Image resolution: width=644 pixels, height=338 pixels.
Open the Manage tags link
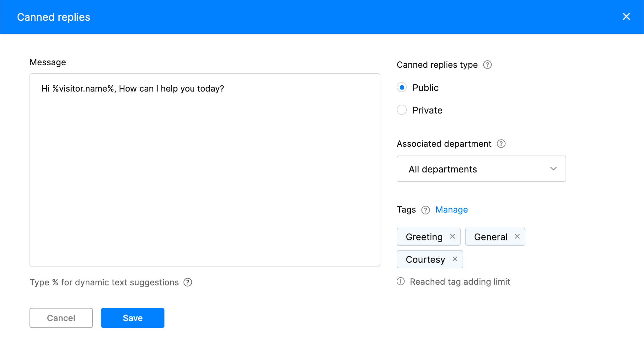[451, 210]
